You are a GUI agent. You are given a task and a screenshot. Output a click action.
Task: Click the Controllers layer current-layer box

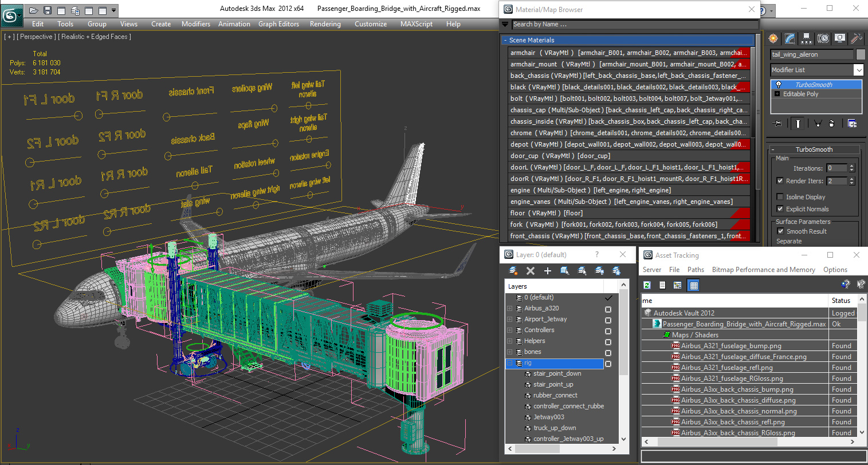608,330
